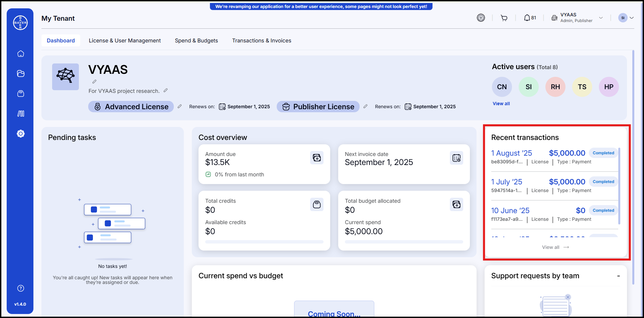The image size is (644, 318).
Task: Open the Home icon in sidebar
Action: (21, 54)
